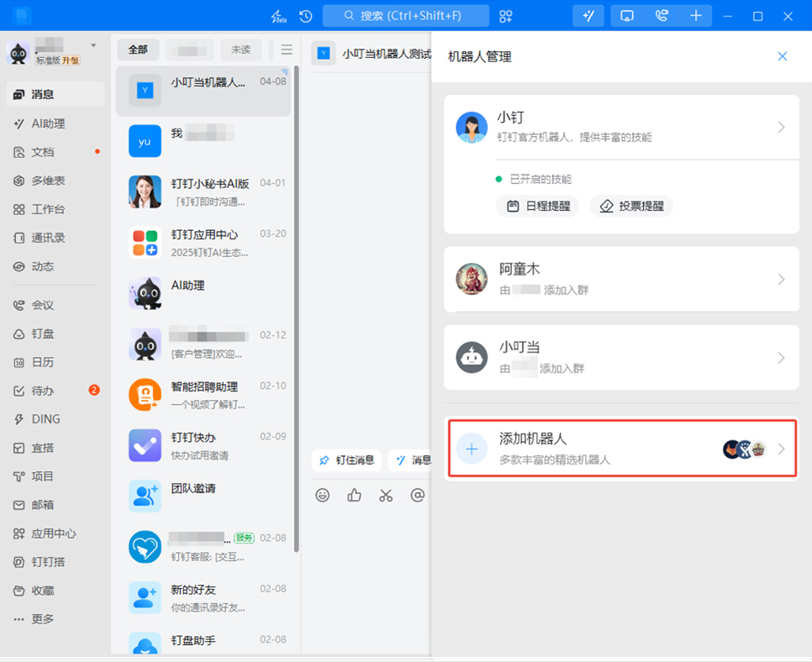812x662 pixels.
Task: Click the DING lightning icon
Action: 19,419
